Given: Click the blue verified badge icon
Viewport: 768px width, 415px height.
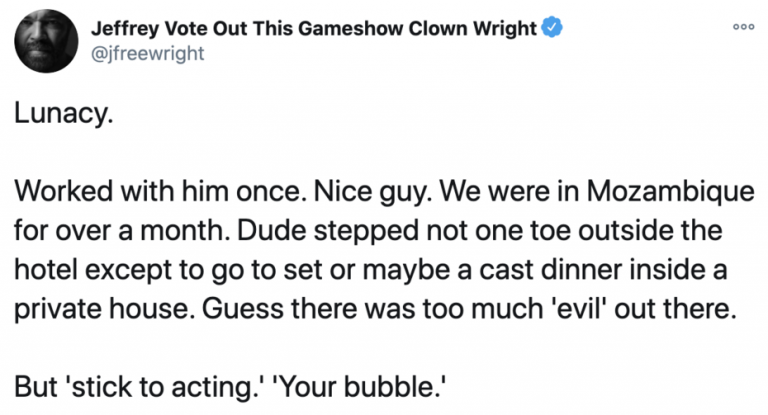Looking at the screenshot, I should point(552,29).
